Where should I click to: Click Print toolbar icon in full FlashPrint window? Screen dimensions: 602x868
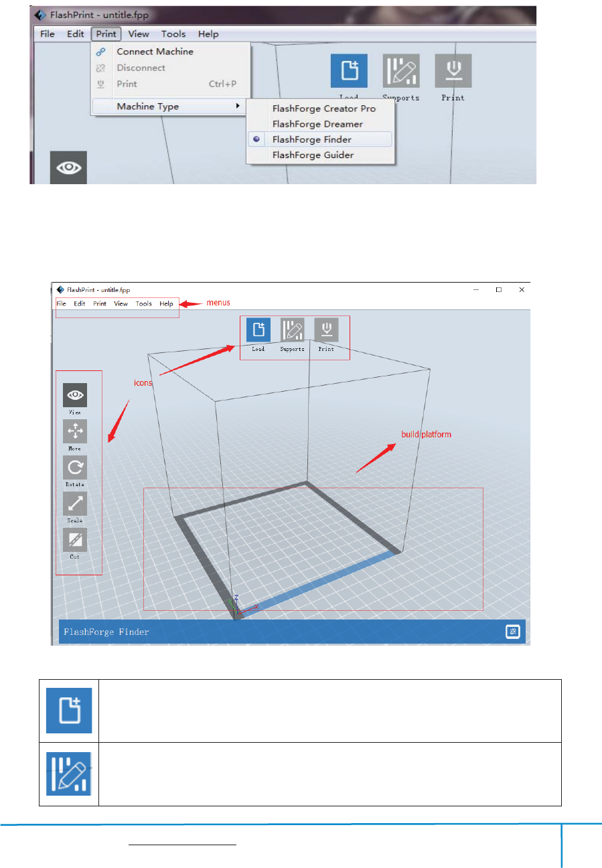327,330
